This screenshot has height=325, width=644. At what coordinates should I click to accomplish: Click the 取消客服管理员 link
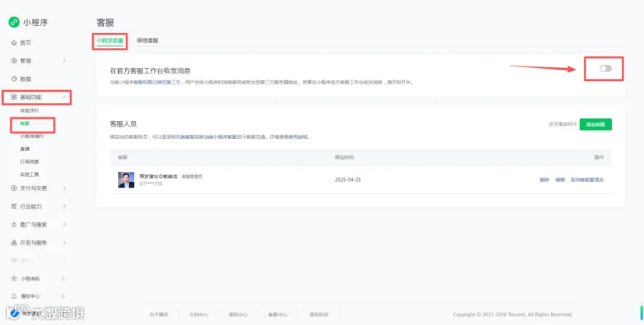pyautogui.click(x=587, y=180)
